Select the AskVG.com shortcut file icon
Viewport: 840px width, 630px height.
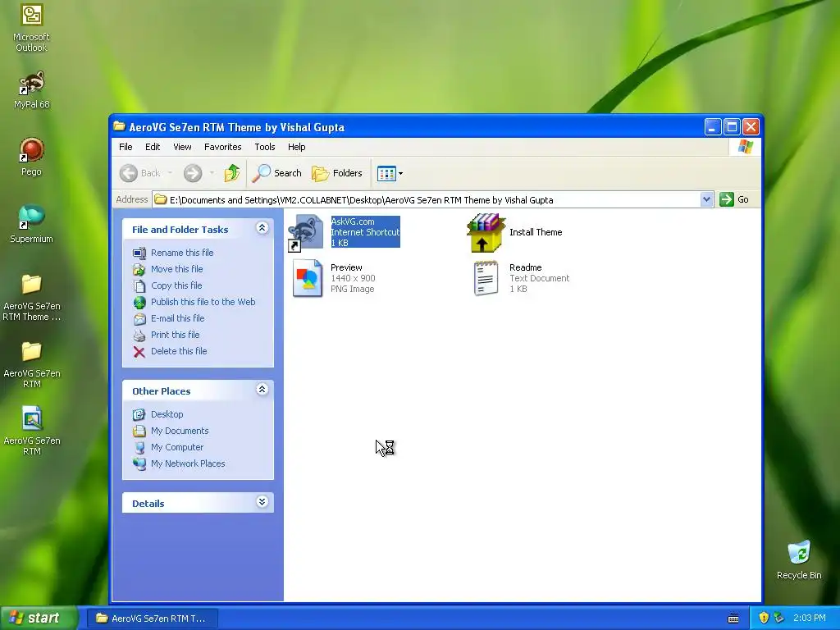[306, 232]
